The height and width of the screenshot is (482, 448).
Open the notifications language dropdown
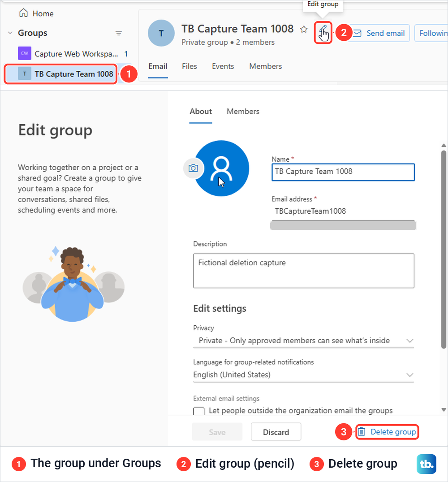click(303, 375)
